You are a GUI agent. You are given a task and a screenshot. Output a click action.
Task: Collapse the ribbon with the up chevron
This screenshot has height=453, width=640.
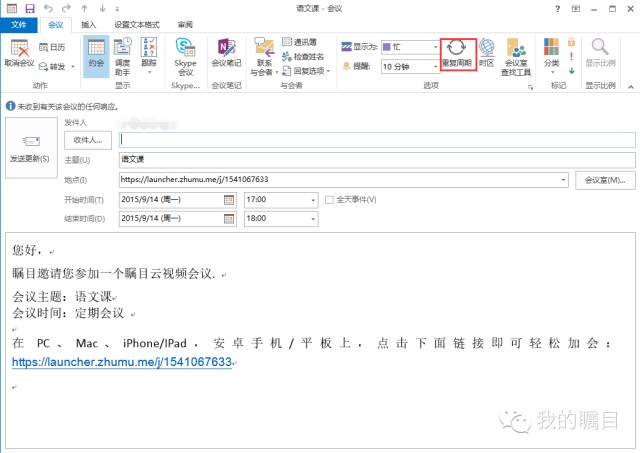[x=631, y=87]
